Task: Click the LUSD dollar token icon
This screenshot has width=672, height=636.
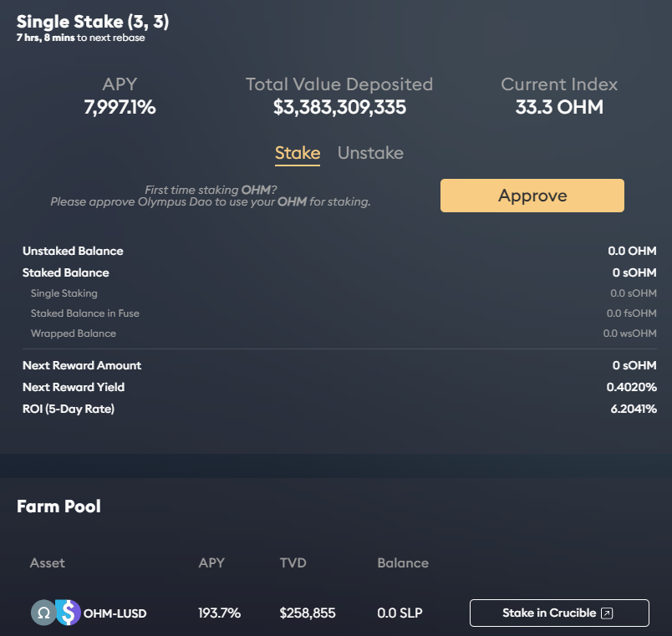Action: click(x=69, y=613)
